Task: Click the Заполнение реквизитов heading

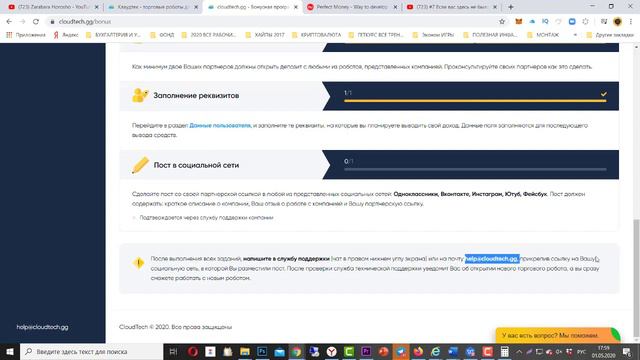Action: pyautogui.click(x=196, y=96)
